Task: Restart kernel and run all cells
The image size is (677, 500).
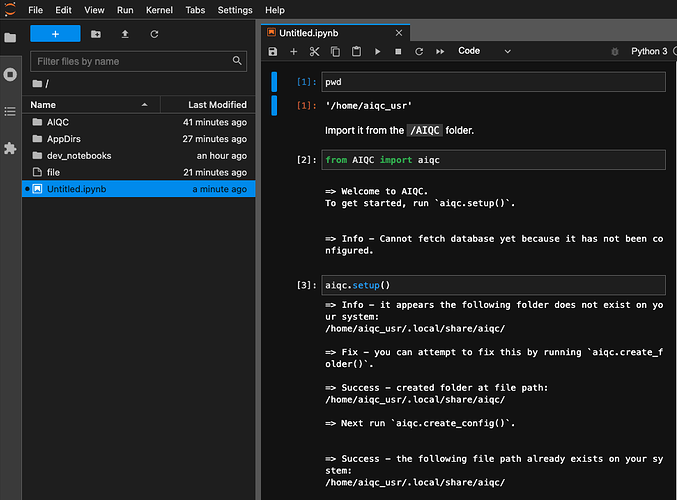Action: point(440,51)
